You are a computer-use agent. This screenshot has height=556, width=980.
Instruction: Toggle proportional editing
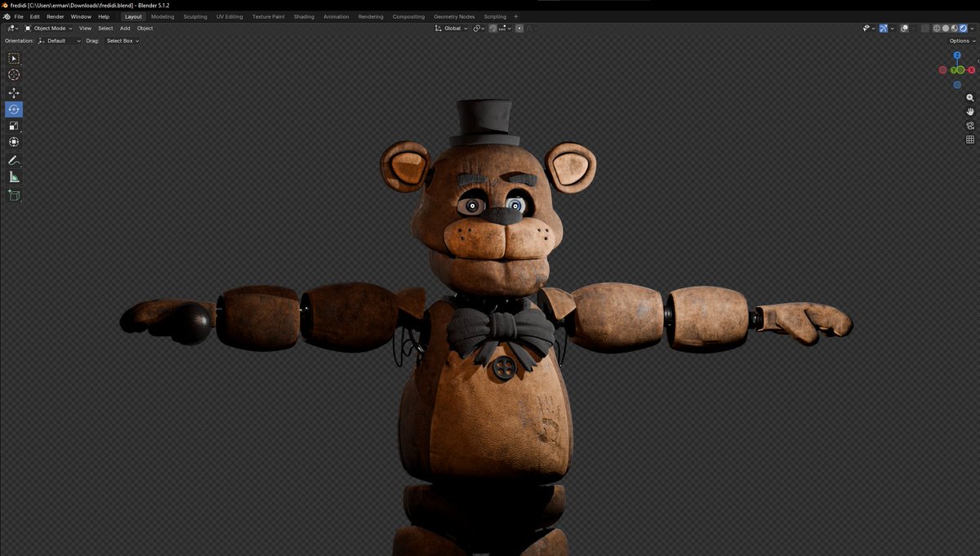tap(519, 29)
